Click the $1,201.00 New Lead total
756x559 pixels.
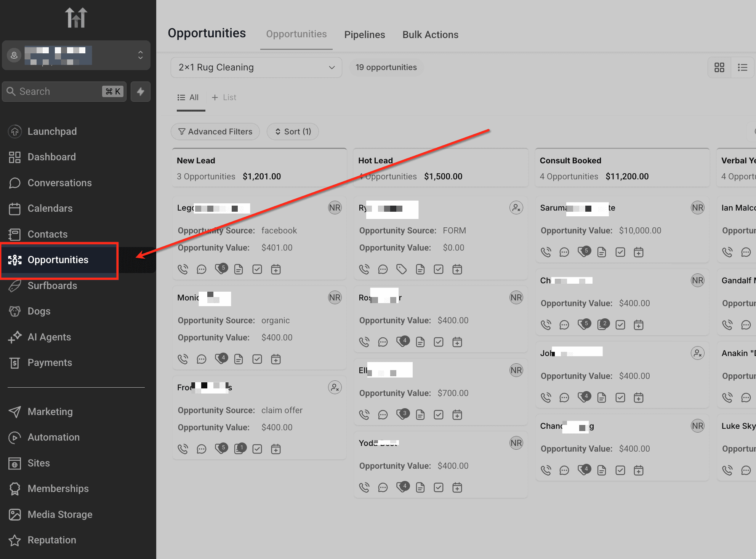point(261,177)
